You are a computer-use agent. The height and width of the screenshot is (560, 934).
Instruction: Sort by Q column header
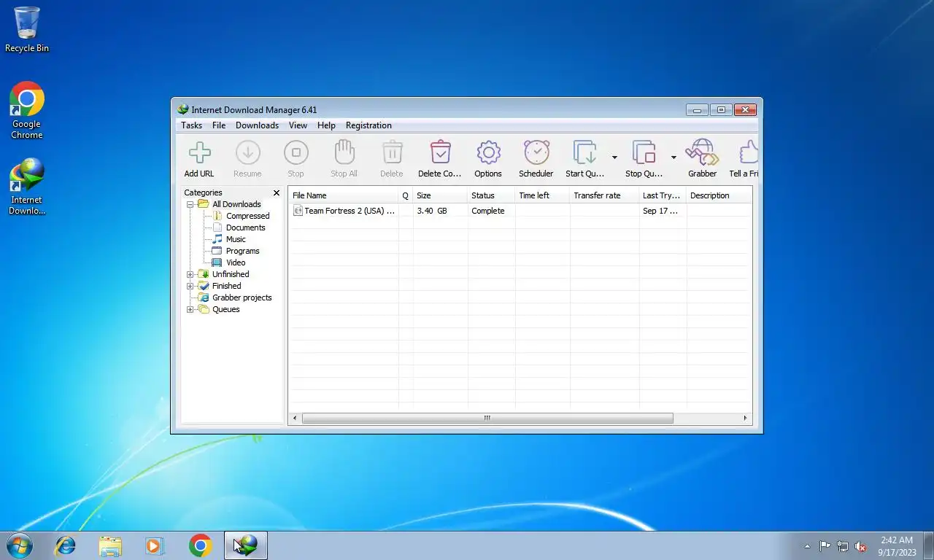[x=406, y=195]
